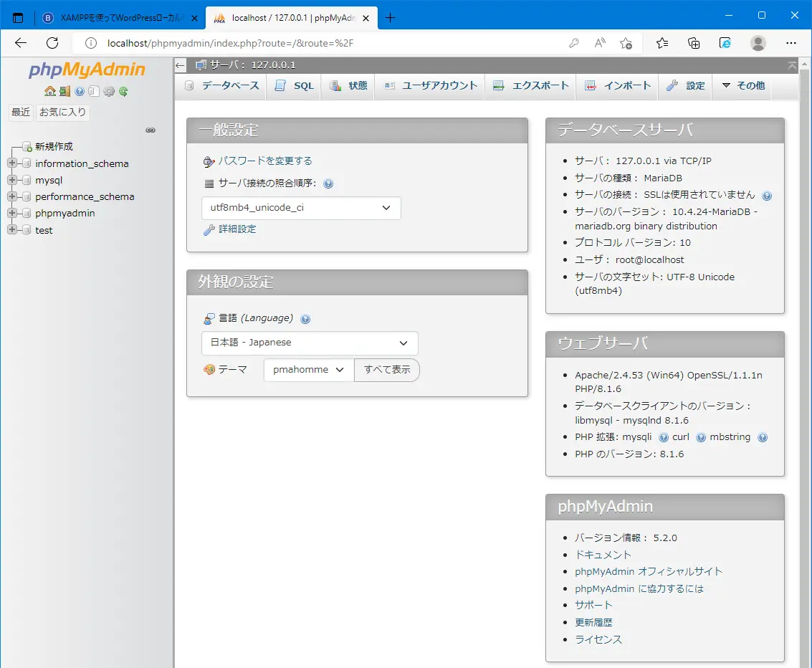Open navigation panel settings gear icon
The image size is (812, 668).
109,92
